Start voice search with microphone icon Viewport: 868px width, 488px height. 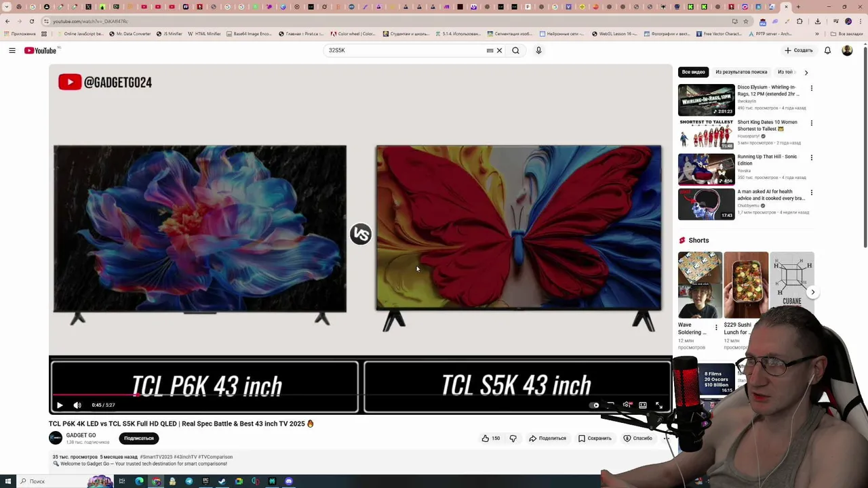tap(538, 50)
